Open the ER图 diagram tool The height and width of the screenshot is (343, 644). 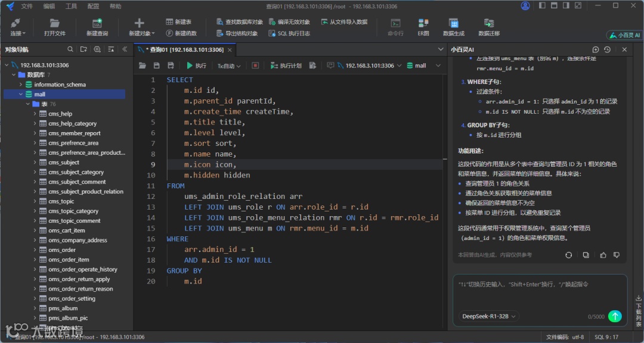point(423,26)
